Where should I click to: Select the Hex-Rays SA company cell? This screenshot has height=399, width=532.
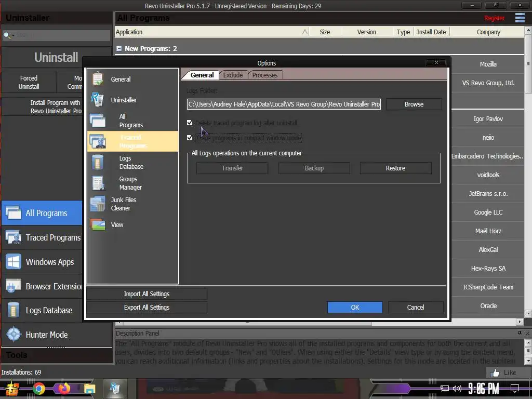tap(488, 269)
